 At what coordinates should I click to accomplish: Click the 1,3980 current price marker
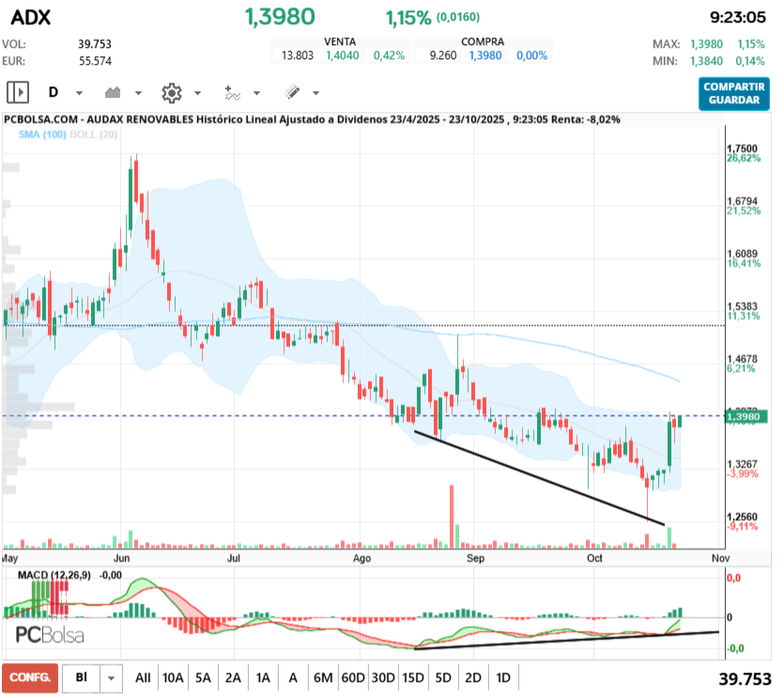(746, 417)
